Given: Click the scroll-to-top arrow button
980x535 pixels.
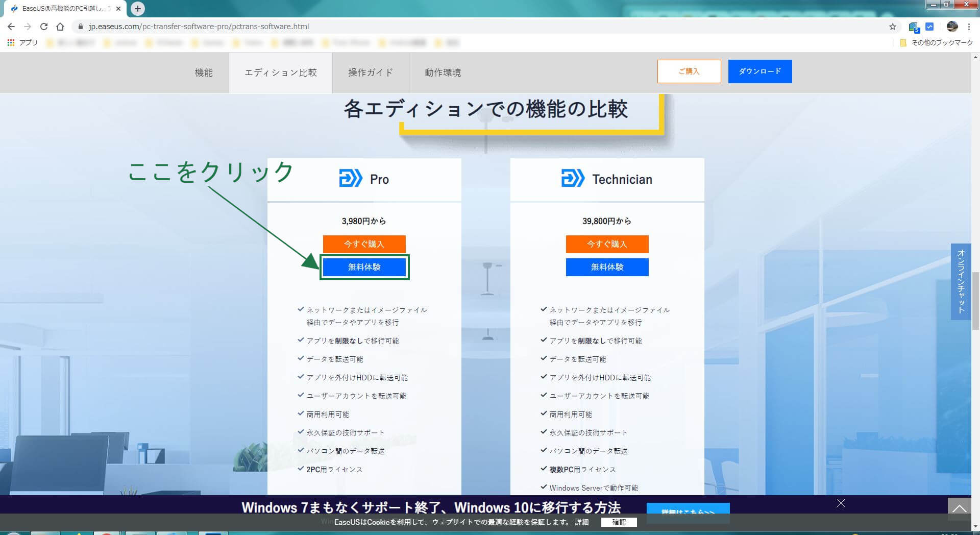Looking at the screenshot, I should 959,508.
